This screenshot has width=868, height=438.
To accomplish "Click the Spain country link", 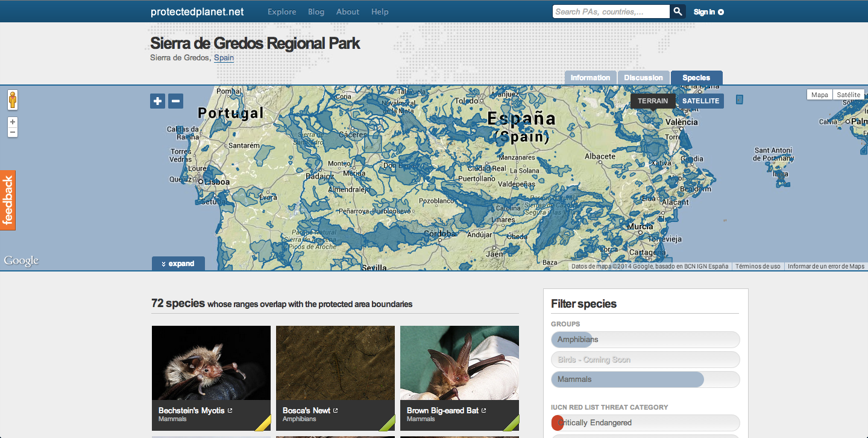I will tap(224, 58).
